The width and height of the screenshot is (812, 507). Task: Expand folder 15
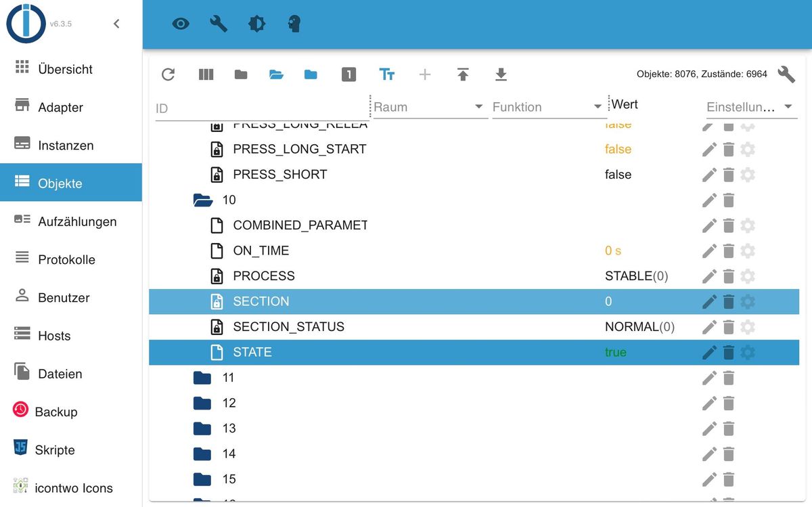coord(202,479)
